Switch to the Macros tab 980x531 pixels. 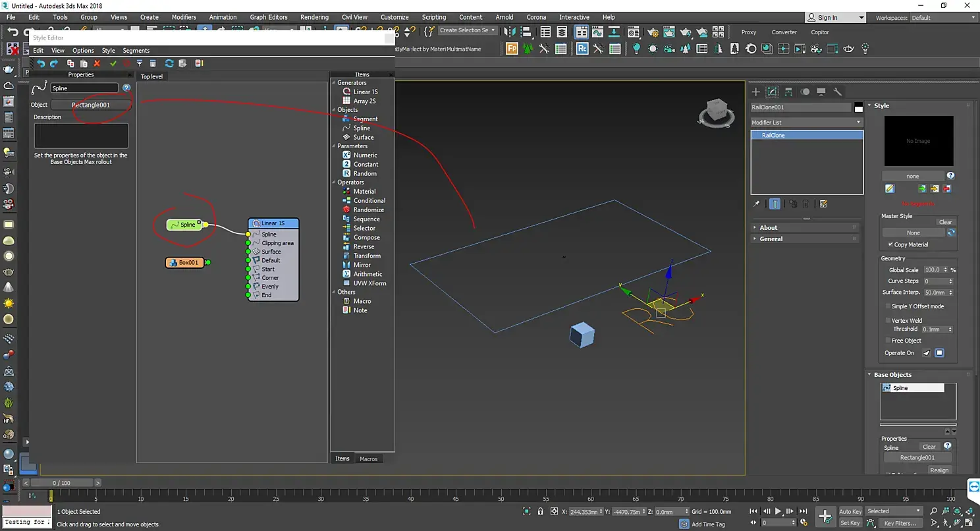pos(368,459)
